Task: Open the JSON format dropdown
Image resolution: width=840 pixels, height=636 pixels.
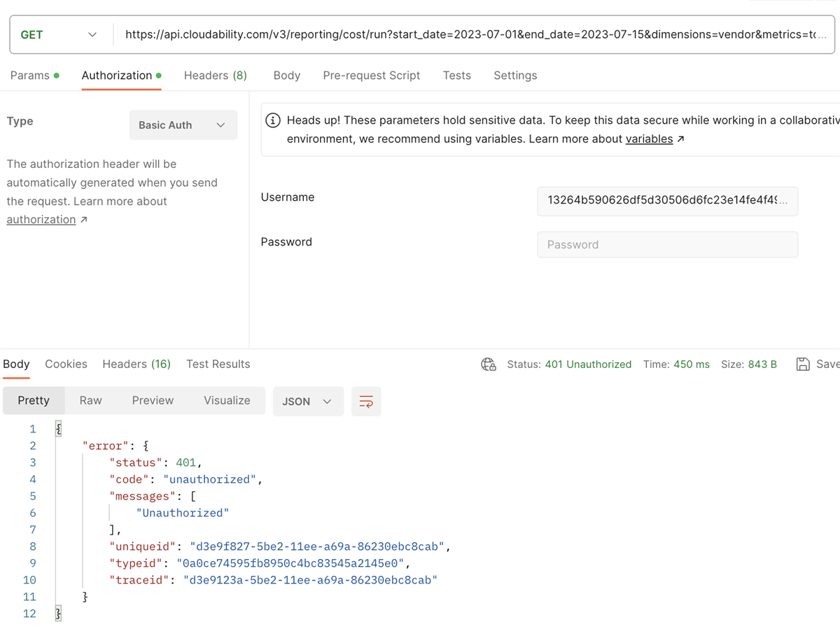Action: 307,402
